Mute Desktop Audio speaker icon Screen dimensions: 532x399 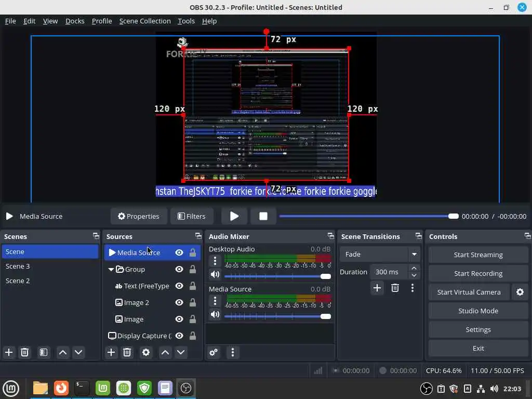click(x=215, y=274)
